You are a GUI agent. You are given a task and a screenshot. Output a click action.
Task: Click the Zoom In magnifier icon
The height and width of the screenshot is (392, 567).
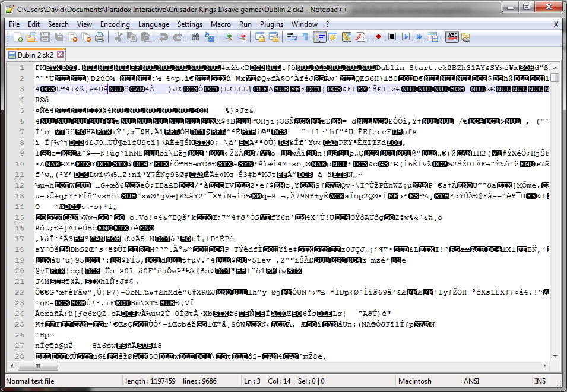[228, 37]
